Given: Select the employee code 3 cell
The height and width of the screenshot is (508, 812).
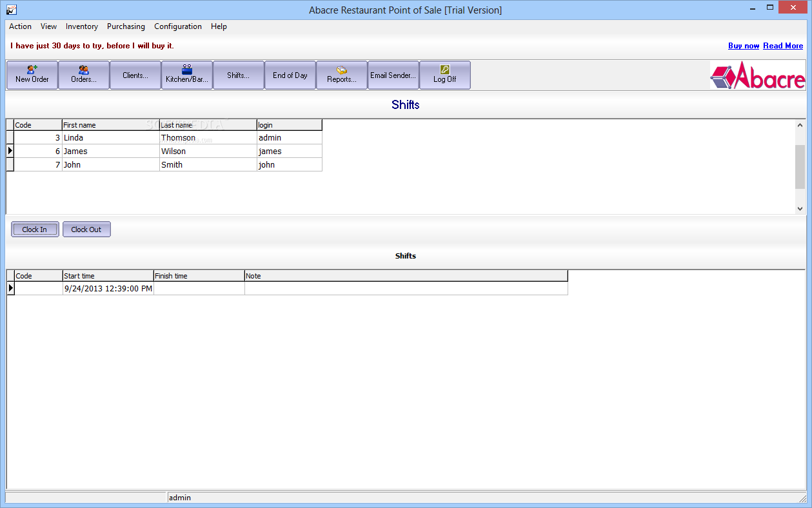Looking at the screenshot, I should tap(37, 138).
